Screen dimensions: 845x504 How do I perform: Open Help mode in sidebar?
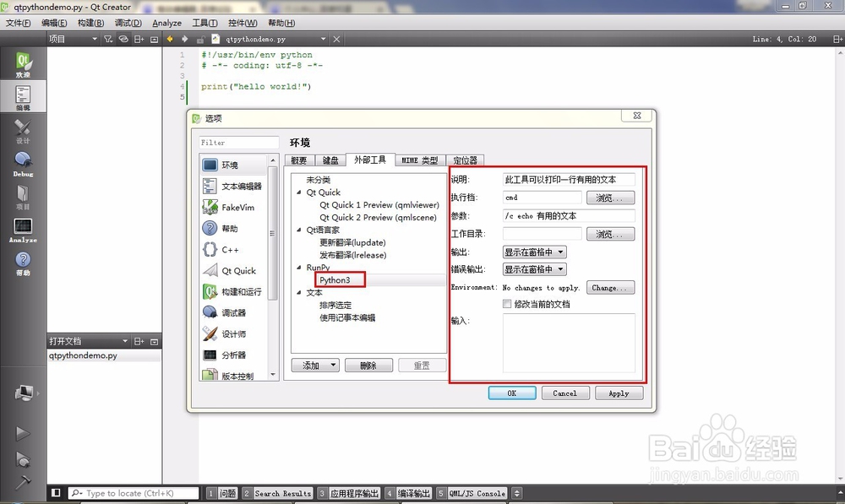(x=23, y=263)
